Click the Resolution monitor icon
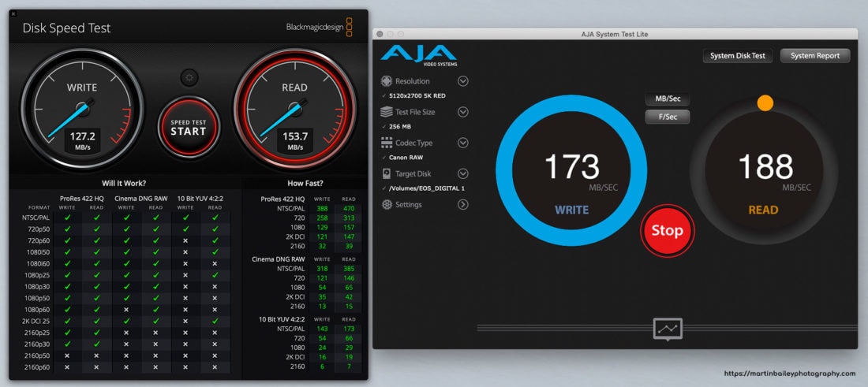 [x=387, y=81]
